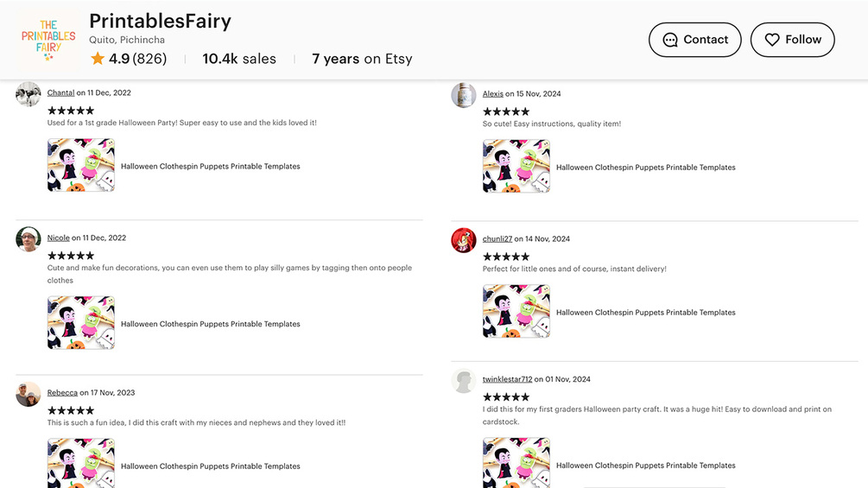The width and height of the screenshot is (868, 488).
Task: Click the Contact button
Action: 694,40
